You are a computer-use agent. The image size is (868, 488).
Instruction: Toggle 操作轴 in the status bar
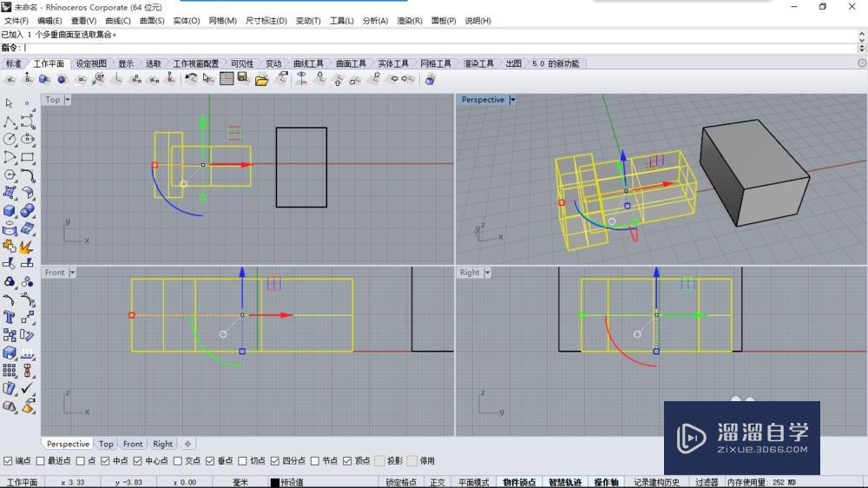[606, 483]
